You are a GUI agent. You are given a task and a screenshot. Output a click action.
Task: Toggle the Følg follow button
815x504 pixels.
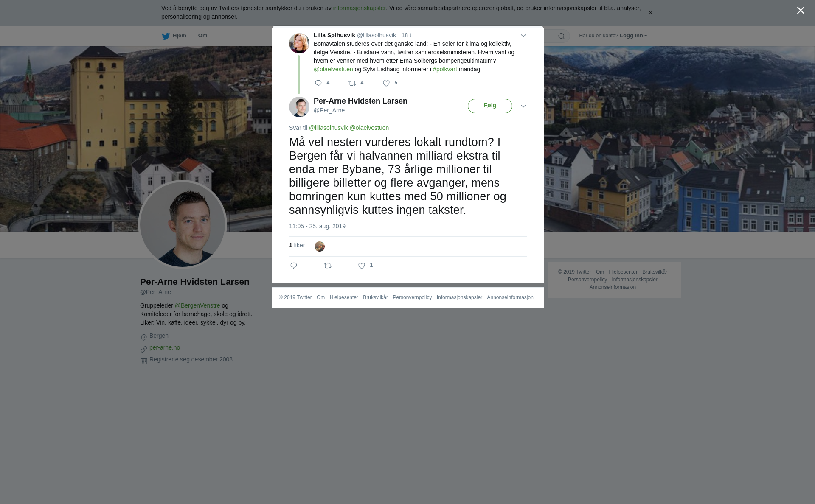490,106
